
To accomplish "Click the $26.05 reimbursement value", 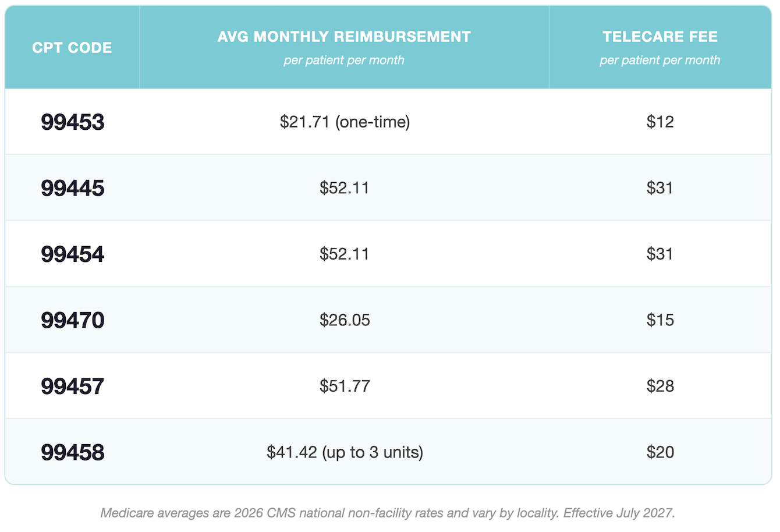I will [x=345, y=320].
